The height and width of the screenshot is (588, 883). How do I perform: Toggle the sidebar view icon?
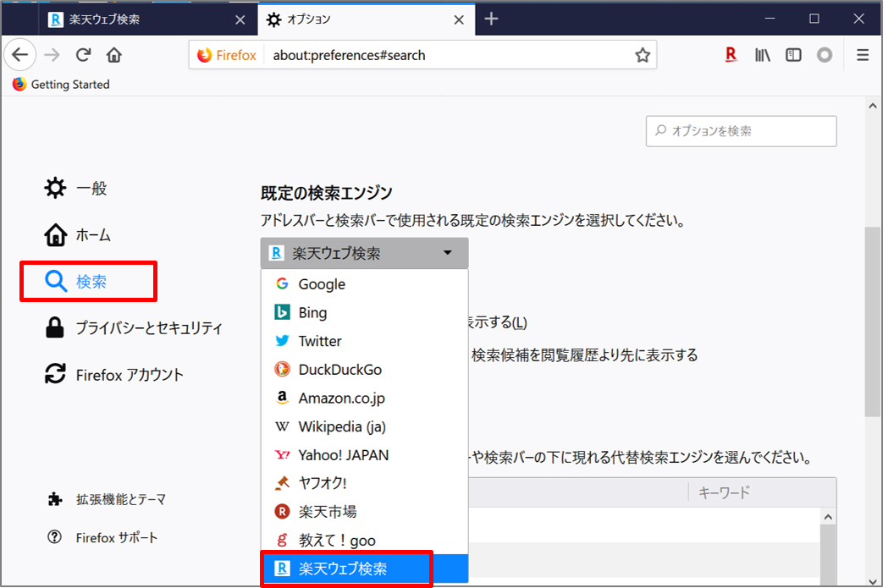(x=793, y=55)
